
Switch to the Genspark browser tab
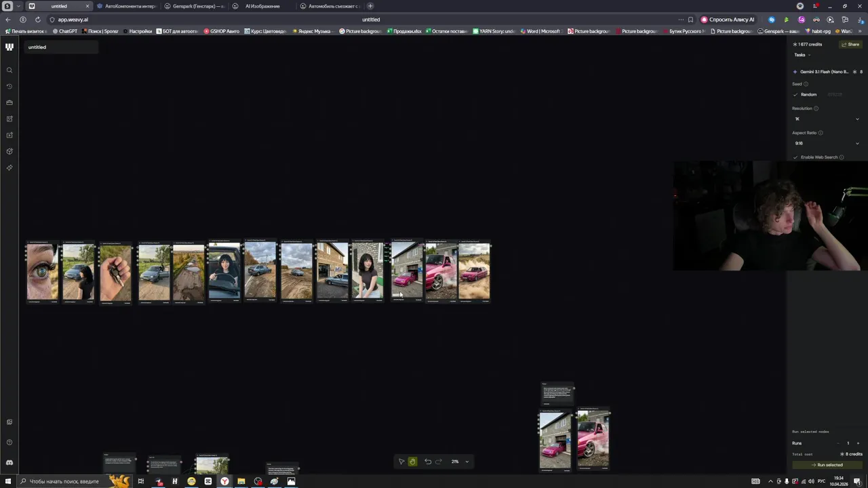pos(193,6)
